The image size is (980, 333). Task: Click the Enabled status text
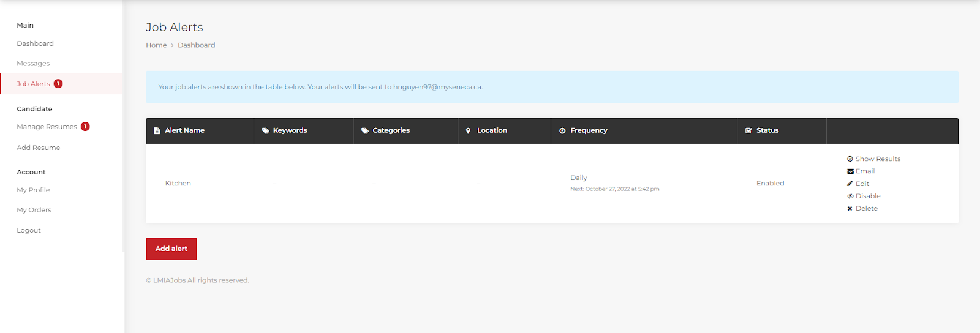(770, 184)
